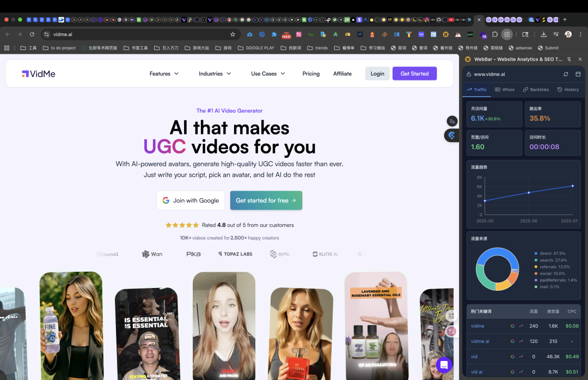Click Get started for free button
The image size is (588, 380).
pyautogui.click(x=266, y=200)
